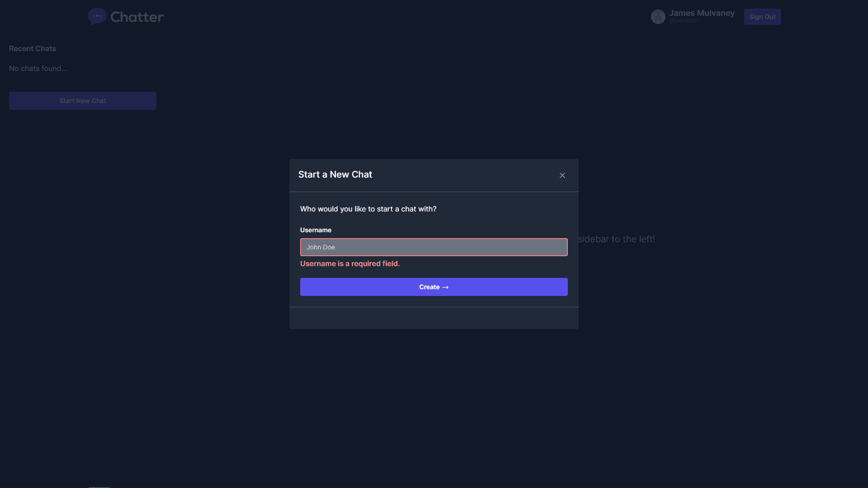Click the 'No chats found...' message
The image size is (868, 488).
pyautogui.click(x=38, y=68)
